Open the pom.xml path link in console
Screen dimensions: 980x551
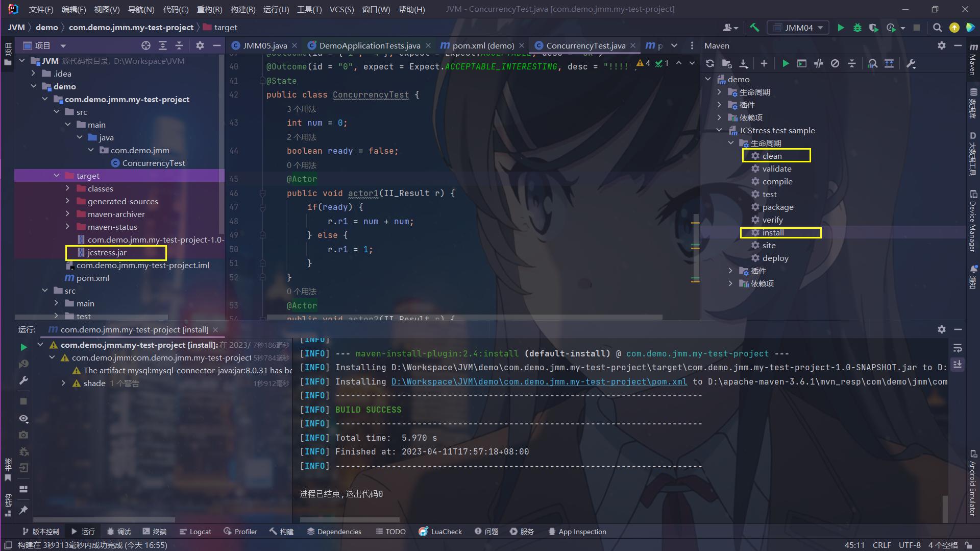(x=539, y=381)
